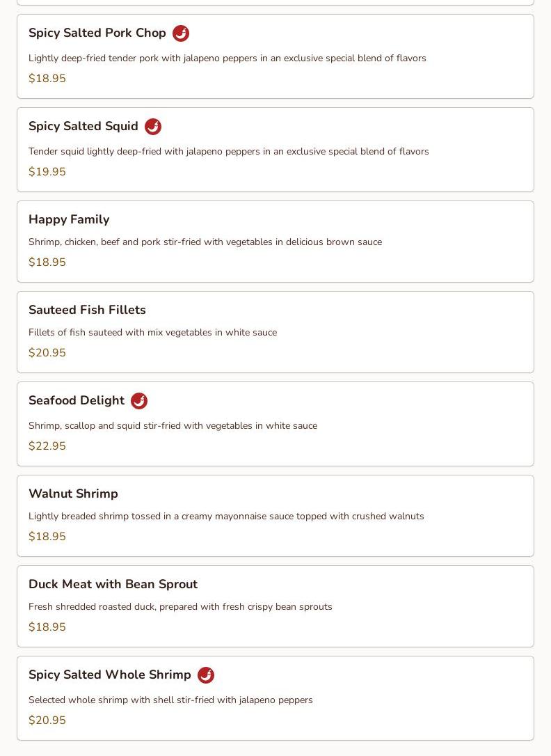Click the fillets of fish sauteed description

[x=152, y=333]
